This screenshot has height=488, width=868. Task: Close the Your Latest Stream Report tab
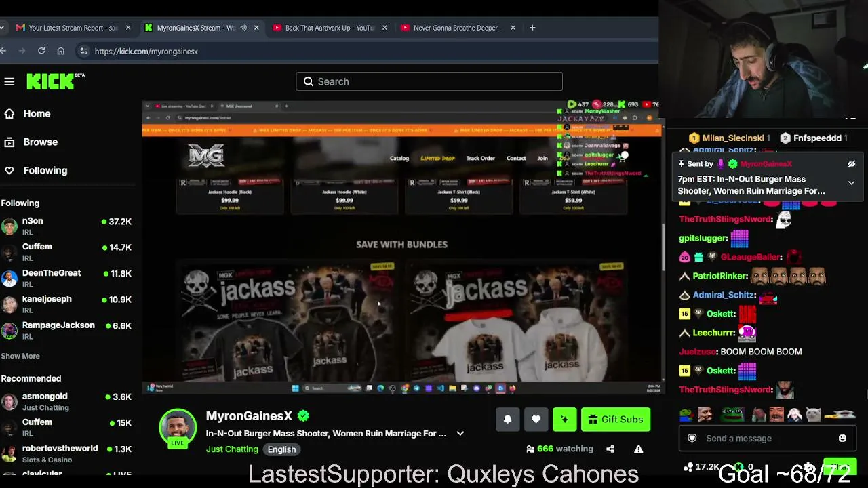pyautogui.click(x=128, y=28)
